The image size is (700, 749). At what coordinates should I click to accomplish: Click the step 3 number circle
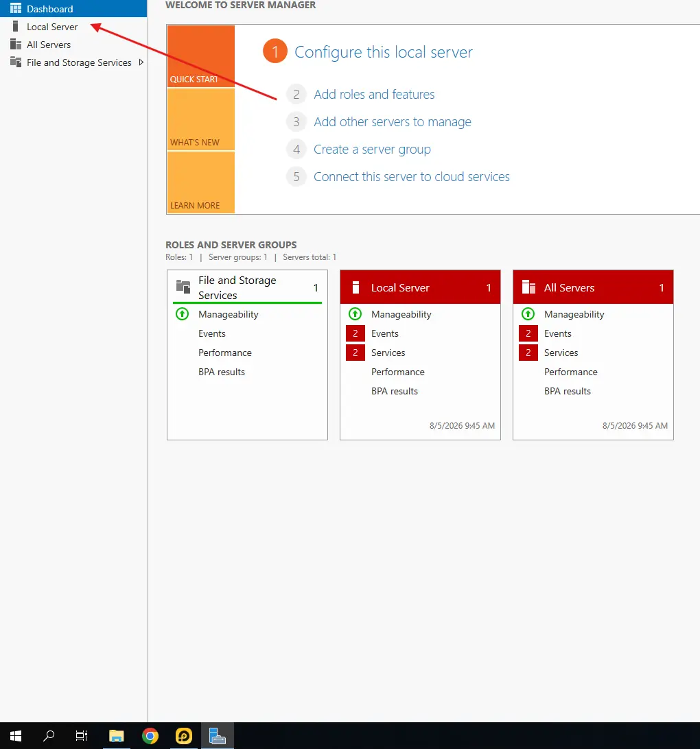[x=296, y=122]
